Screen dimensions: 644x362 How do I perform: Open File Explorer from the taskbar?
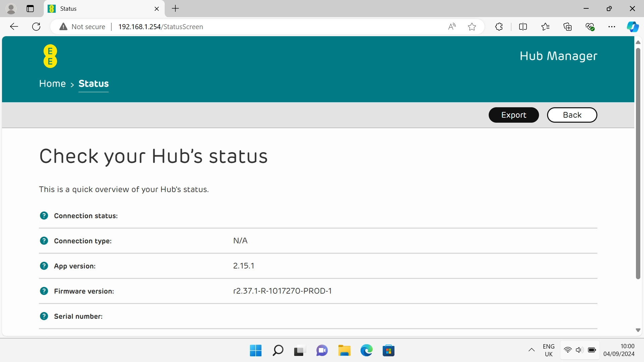point(344,350)
